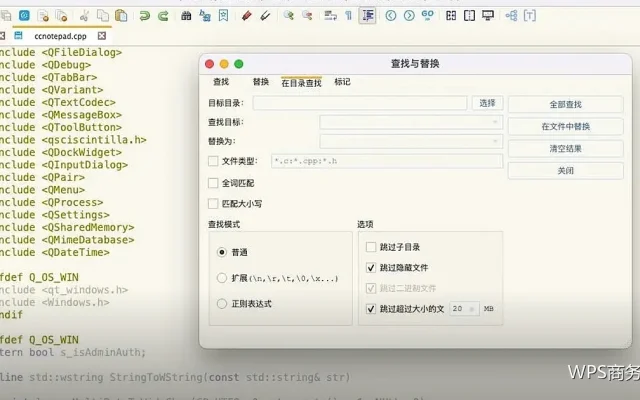Enable the 全词匹配 checkbox

213,183
